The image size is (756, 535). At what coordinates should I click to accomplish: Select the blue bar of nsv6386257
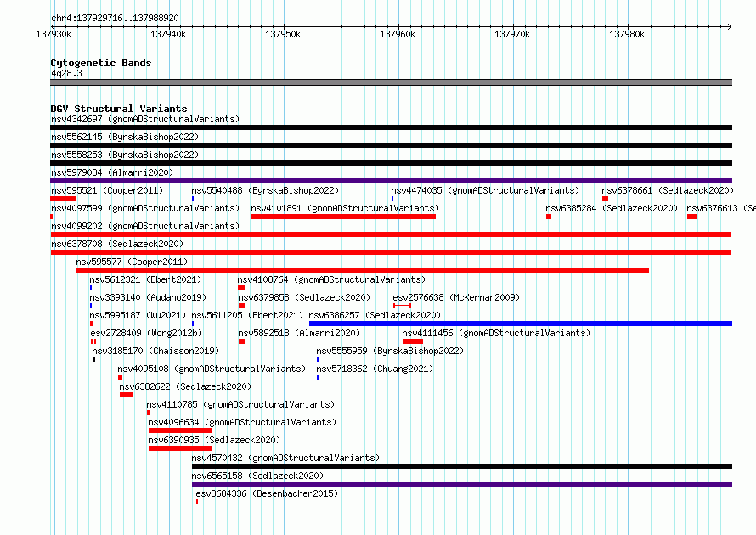click(521, 324)
